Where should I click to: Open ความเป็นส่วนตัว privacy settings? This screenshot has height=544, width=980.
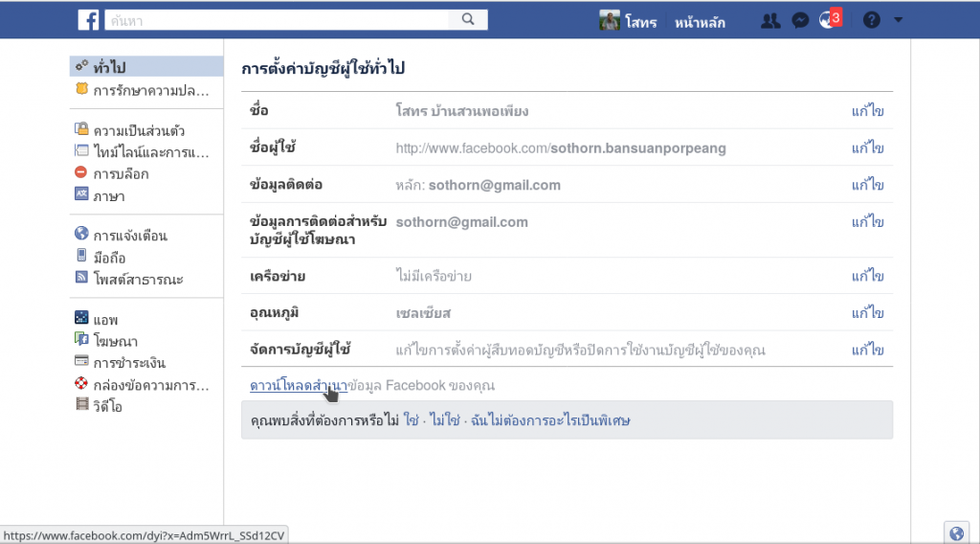point(139,130)
